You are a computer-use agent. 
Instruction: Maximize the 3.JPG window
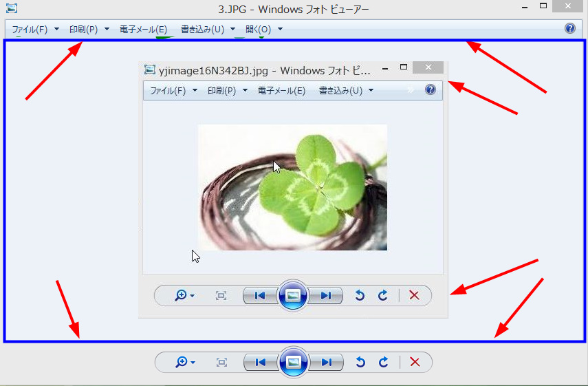coord(543,6)
